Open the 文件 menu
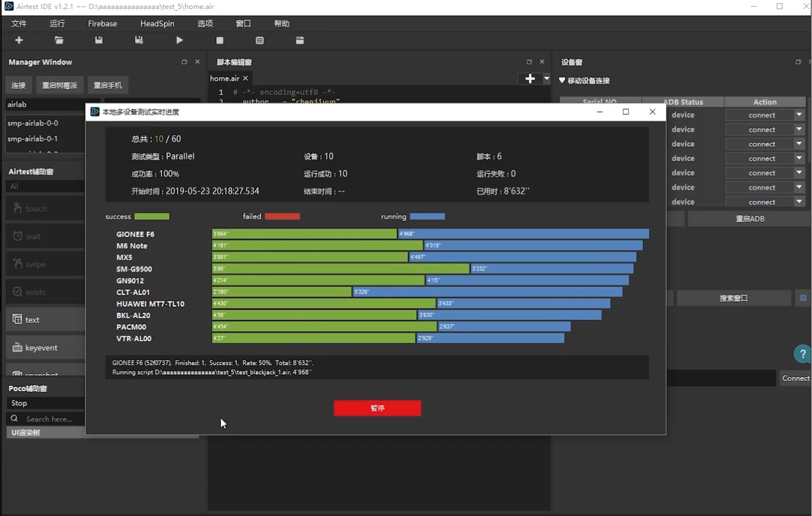 [19, 24]
